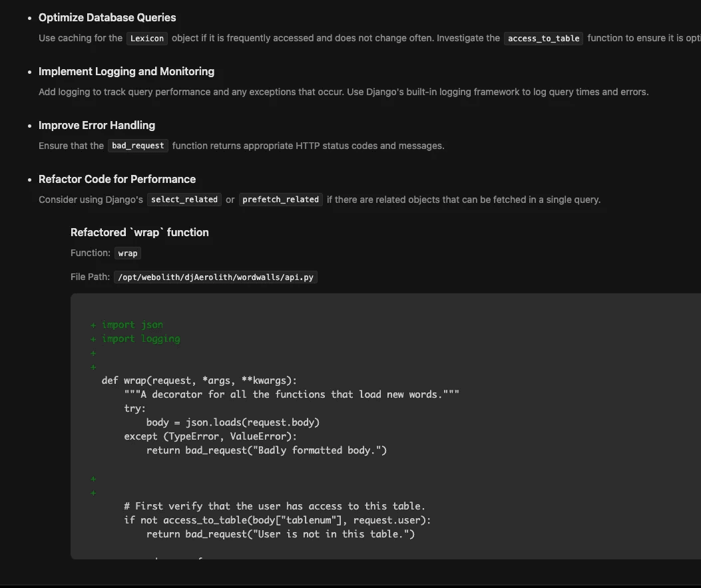Click the access_to_table code snippet
The width and height of the screenshot is (701, 588).
click(x=543, y=38)
